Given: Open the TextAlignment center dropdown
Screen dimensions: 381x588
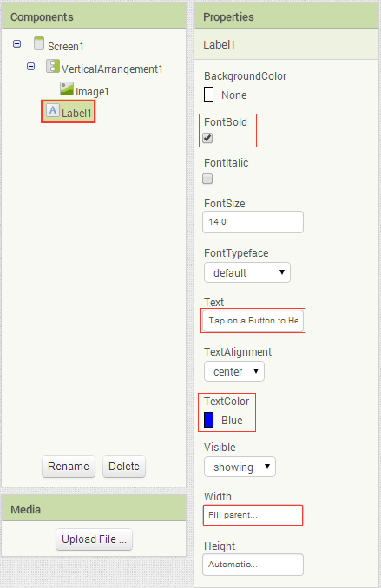Looking at the screenshot, I should coord(234,371).
